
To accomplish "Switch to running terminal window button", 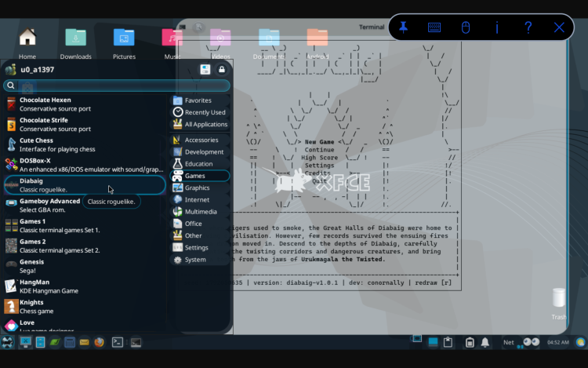I will coord(136,342).
